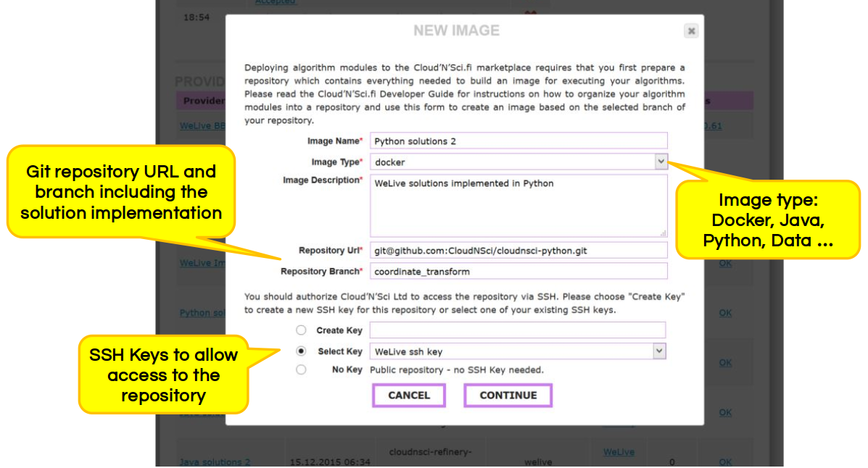The width and height of the screenshot is (868, 468).
Task: Select the No Key radio option
Action: (x=301, y=369)
